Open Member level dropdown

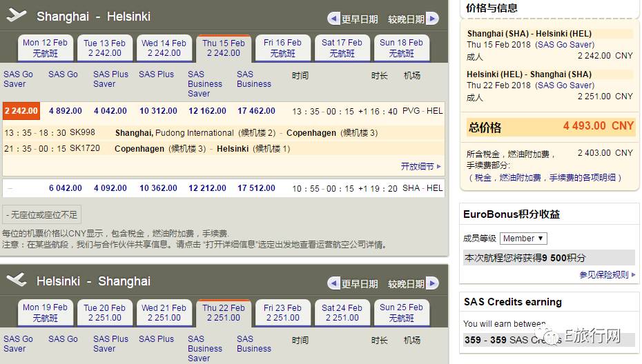click(523, 239)
